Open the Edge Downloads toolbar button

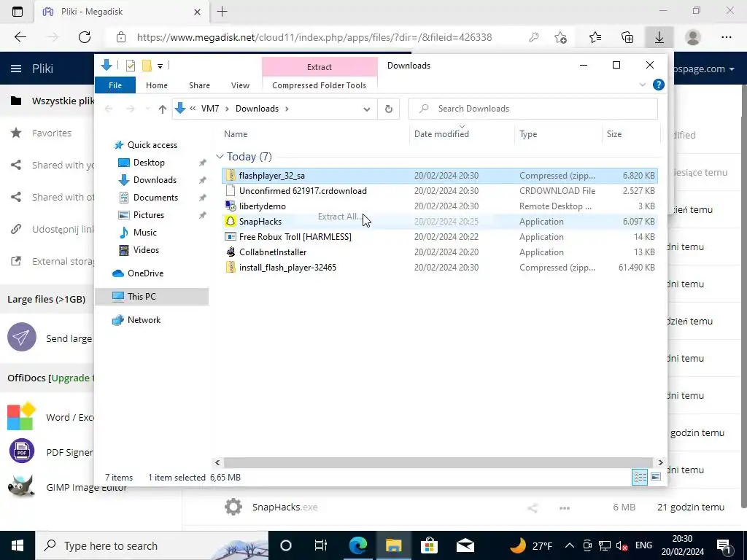click(659, 37)
